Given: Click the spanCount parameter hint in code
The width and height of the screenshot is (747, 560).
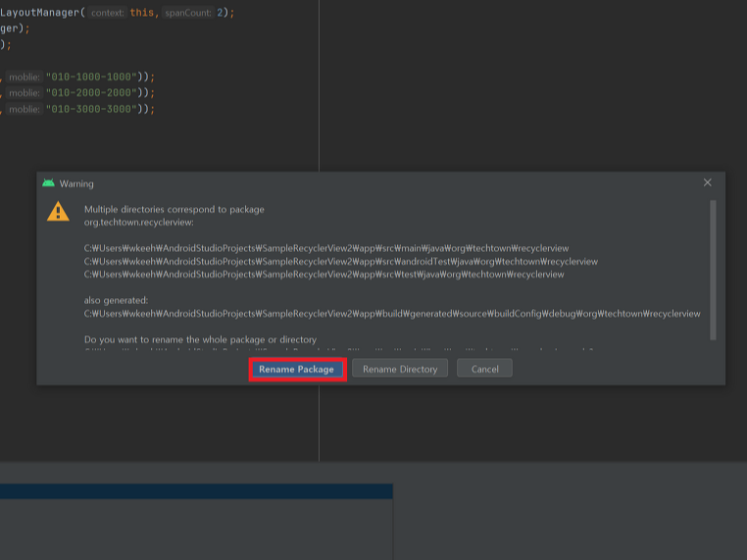Looking at the screenshot, I should [x=187, y=13].
